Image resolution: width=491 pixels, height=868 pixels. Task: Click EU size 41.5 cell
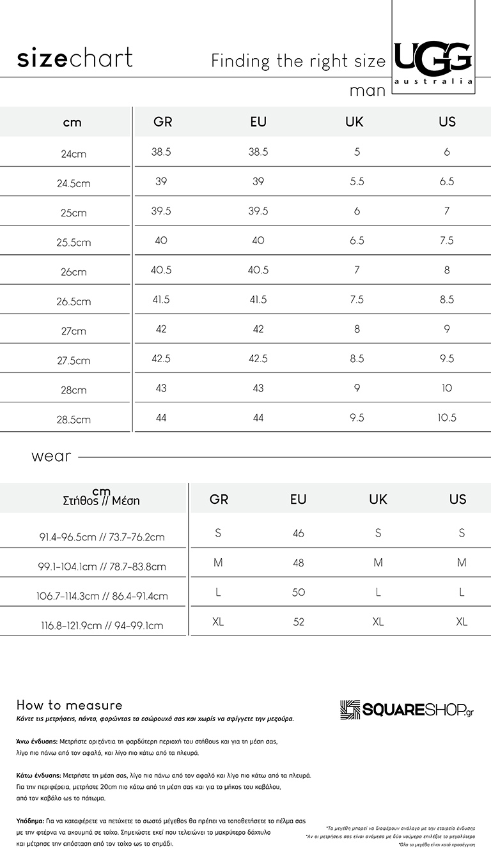click(x=258, y=299)
